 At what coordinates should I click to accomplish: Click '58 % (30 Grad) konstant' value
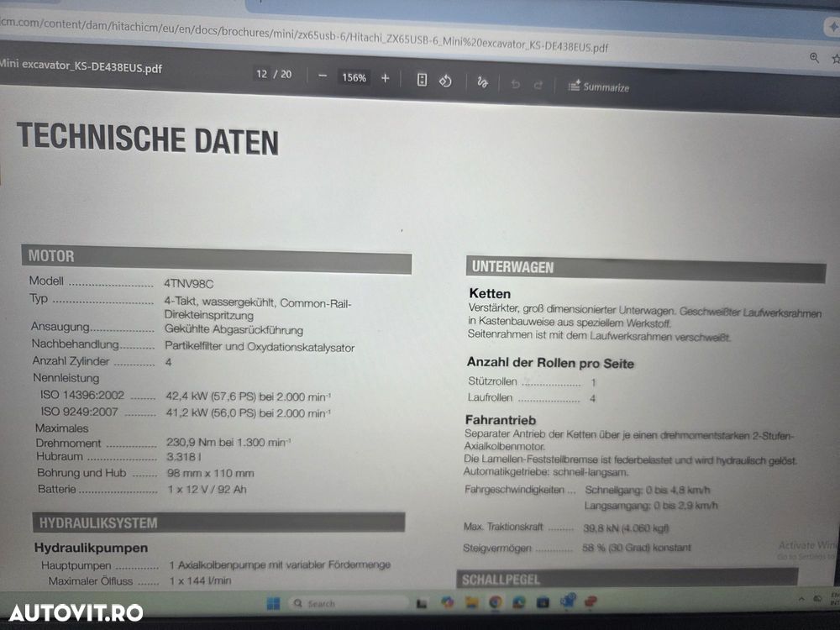click(x=637, y=548)
